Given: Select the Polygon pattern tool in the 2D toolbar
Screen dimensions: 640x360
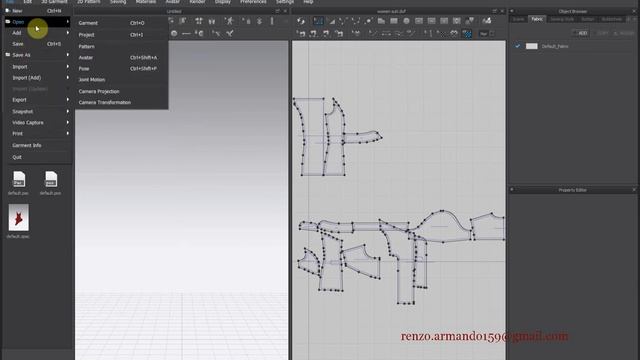Looking at the screenshot, I should click(x=381, y=21).
